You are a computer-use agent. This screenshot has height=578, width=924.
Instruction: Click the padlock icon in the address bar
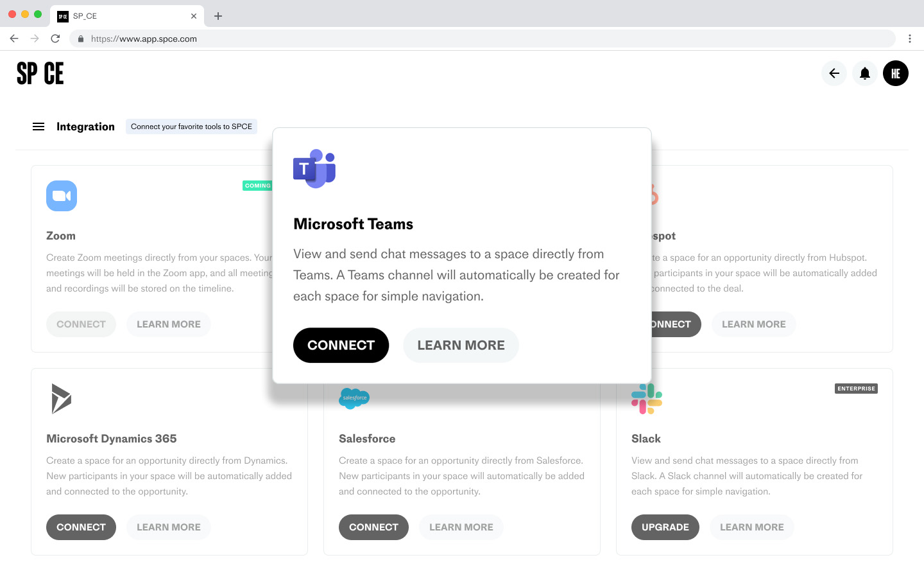coord(81,39)
